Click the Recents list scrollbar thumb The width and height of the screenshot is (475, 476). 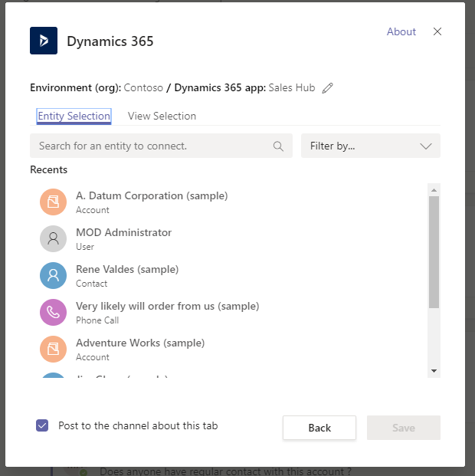[x=434, y=252]
